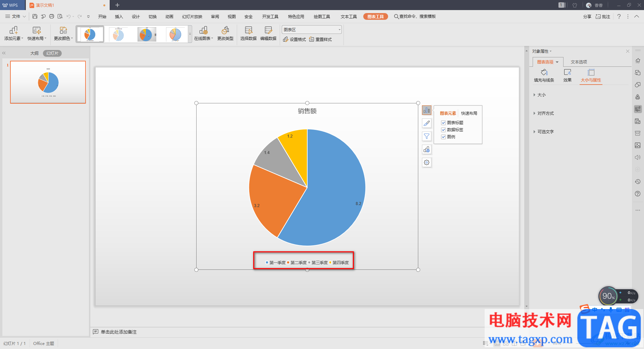Open 更改颜色 (Change Colors) for the chart
This screenshot has width=644, height=349.
(x=63, y=34)
